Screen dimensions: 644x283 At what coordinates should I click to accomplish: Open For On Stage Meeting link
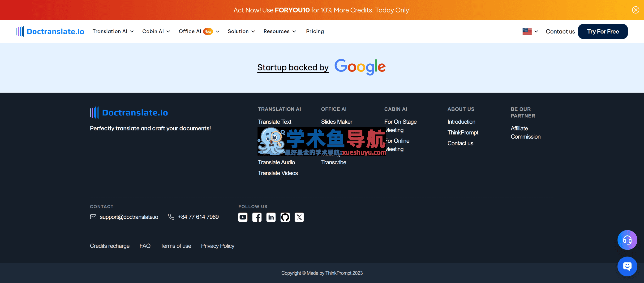400,126
